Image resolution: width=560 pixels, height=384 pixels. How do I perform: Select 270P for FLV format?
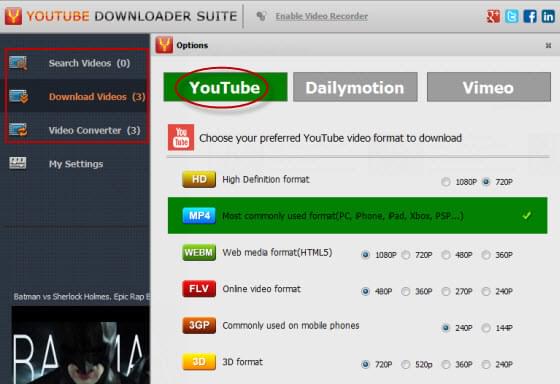445,291
